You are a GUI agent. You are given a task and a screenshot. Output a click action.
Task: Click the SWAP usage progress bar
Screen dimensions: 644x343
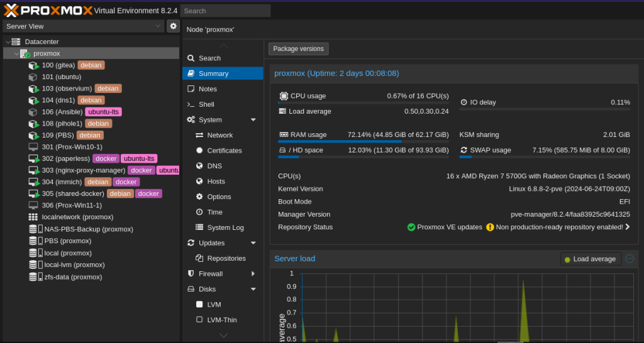click(545, 156)
